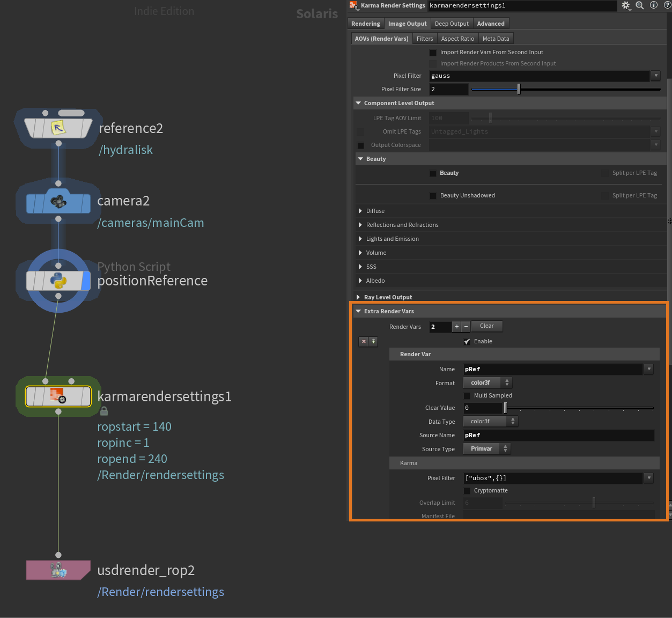Click the usdrender_rop2 node
Image resolution: width=672 pixels, height=618 pixels.
click(x=57, y=570)
